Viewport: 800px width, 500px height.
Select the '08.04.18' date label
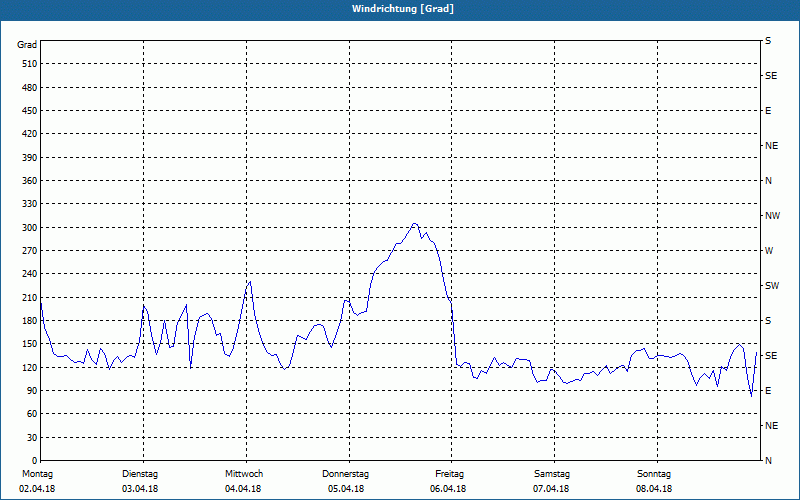(654, 489)
